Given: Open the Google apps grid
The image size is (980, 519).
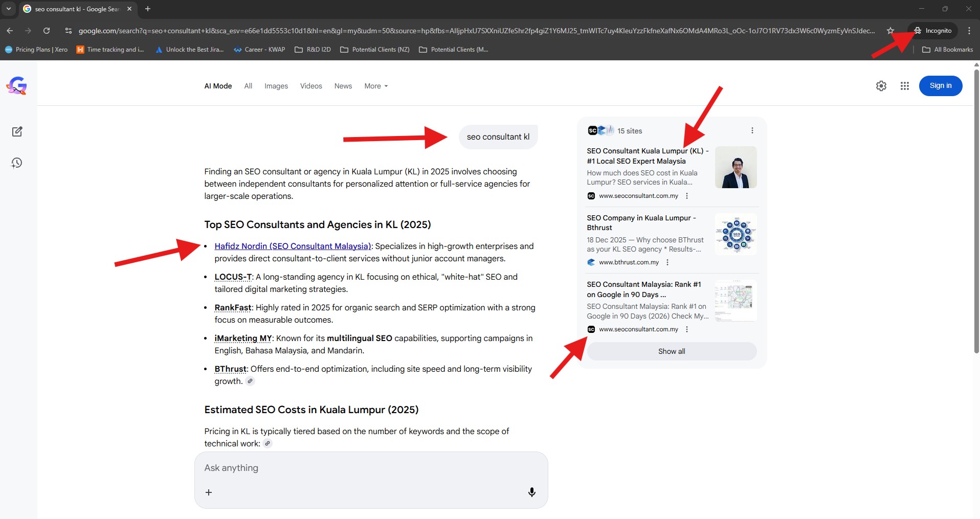Looking at the screenshot, I should 905,86.
